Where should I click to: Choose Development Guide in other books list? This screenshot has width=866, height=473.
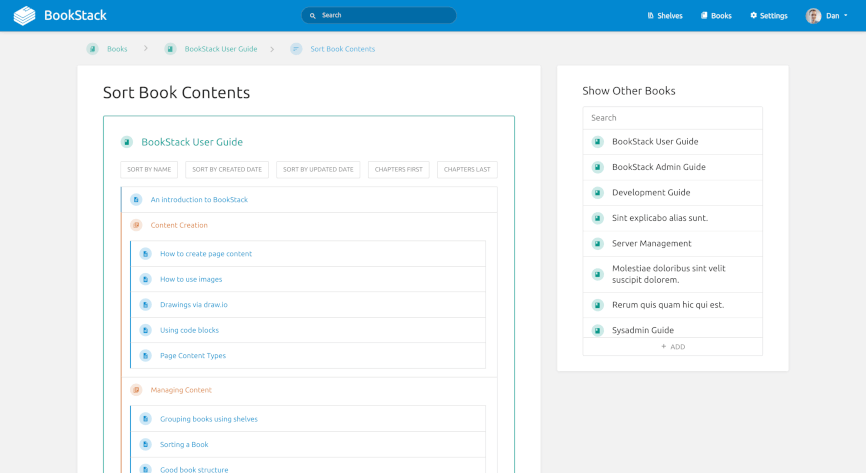coord(672,193)
